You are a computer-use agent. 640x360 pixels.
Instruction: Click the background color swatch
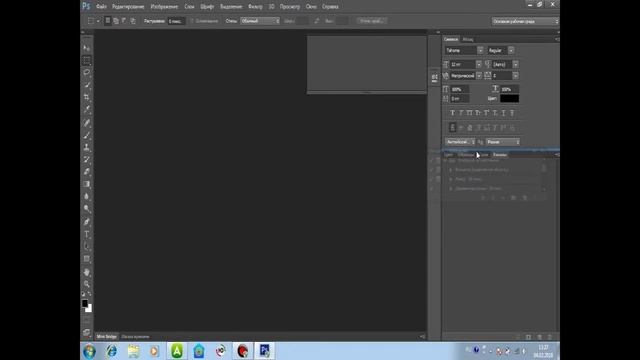[89, 309]
